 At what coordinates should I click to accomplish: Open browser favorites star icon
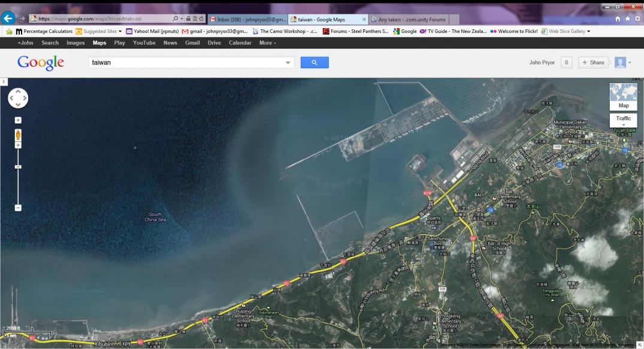(x=628, y=19)
